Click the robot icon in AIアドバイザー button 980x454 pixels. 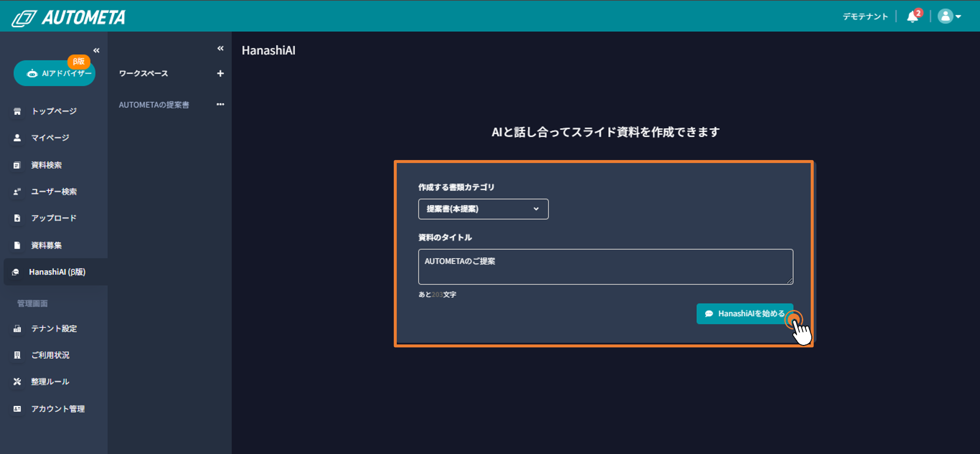(32, 73)
